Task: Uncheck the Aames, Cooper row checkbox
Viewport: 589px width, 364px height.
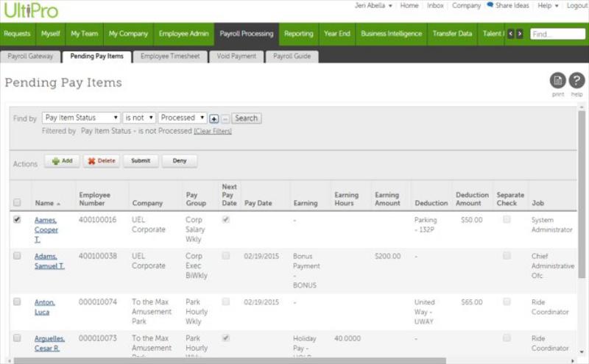Action: 17,220
